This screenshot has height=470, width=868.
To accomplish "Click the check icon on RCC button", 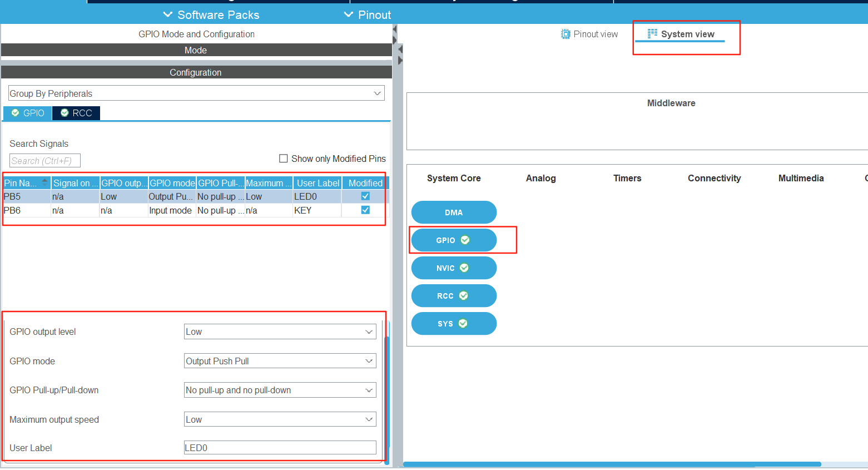I will [x=464, y=296].
